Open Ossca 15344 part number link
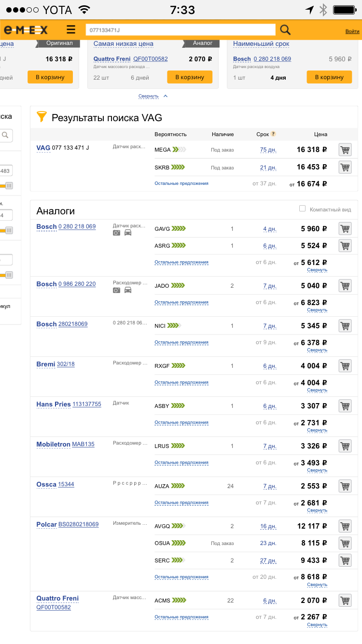The width and height of the screenshot is (362, 644). (66, 484)
